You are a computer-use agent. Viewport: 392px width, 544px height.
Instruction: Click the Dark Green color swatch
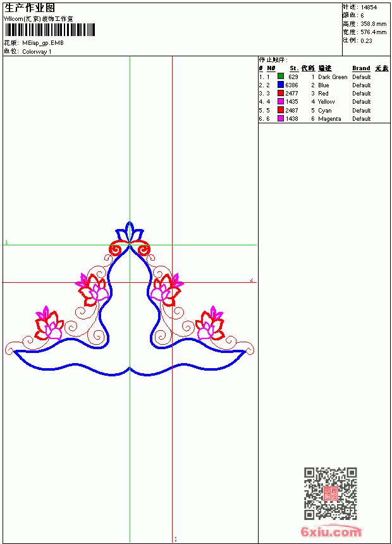[x=281, y=77]
